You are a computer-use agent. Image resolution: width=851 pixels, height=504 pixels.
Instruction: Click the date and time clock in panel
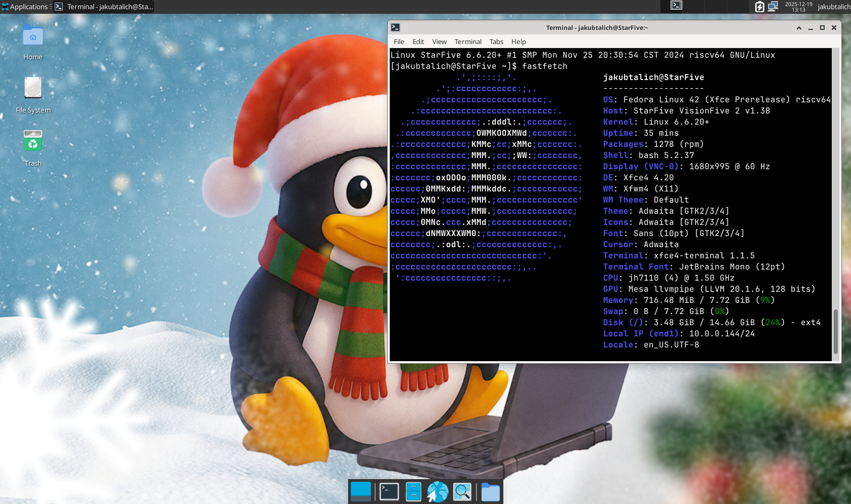[x=798, y=7]
